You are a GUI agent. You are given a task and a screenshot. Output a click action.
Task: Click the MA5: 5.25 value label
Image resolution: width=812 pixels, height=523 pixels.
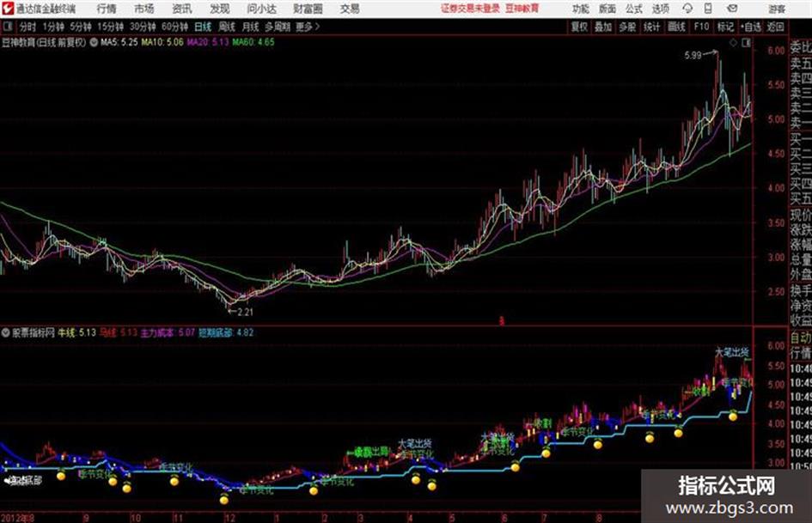tap(119, 42)
